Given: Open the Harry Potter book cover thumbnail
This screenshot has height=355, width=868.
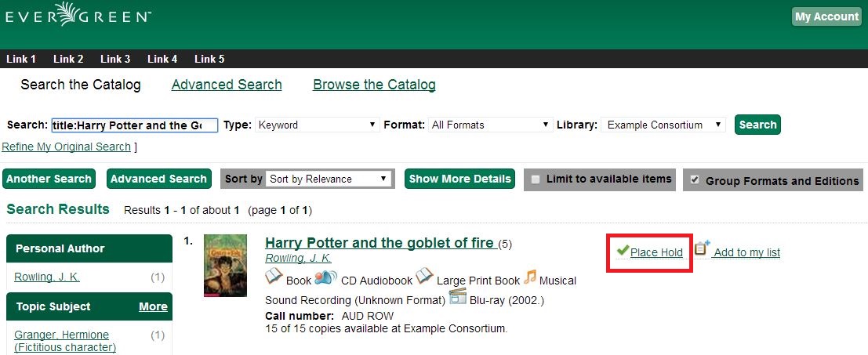Looking at the screenshot, I should 225,266.
